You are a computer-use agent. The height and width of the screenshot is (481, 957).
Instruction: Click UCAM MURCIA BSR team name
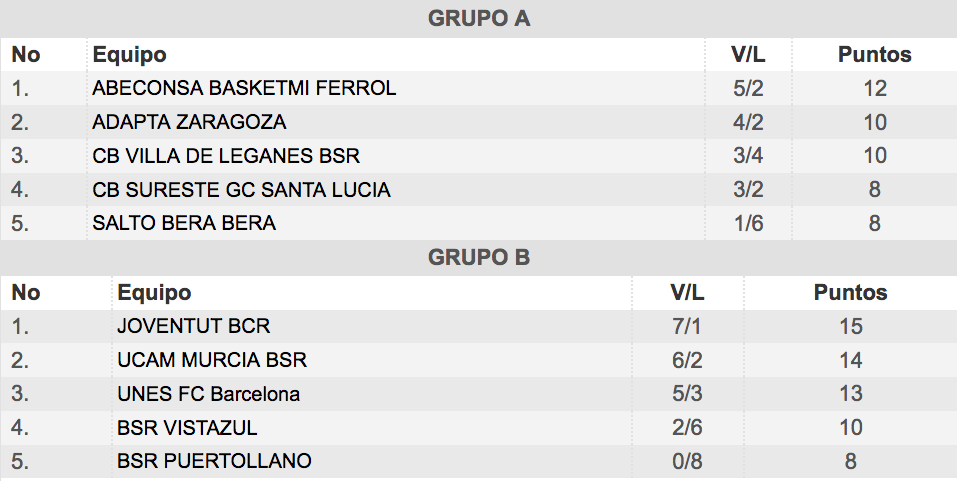coord(212,360)
